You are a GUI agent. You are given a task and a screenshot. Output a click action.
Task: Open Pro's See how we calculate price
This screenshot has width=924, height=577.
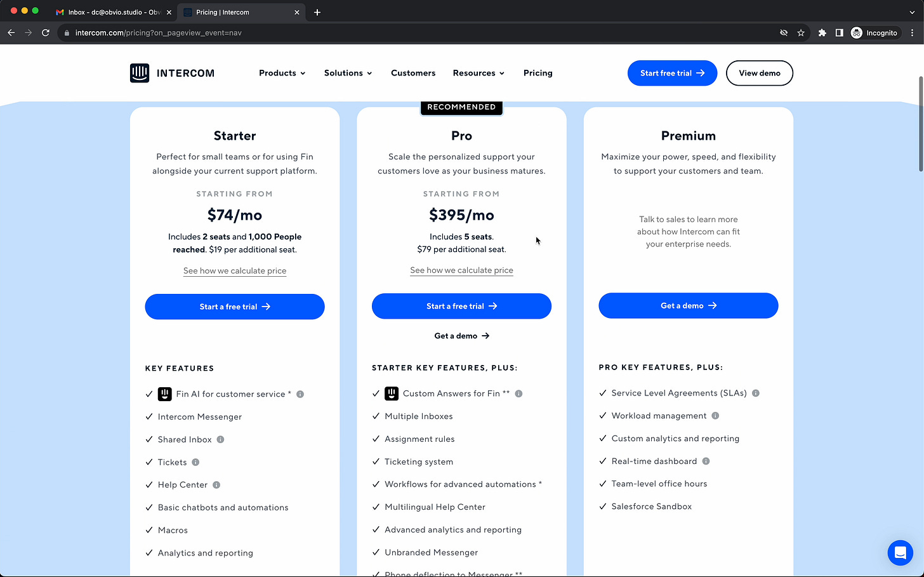pyautogui.click(x=461, y=270)
